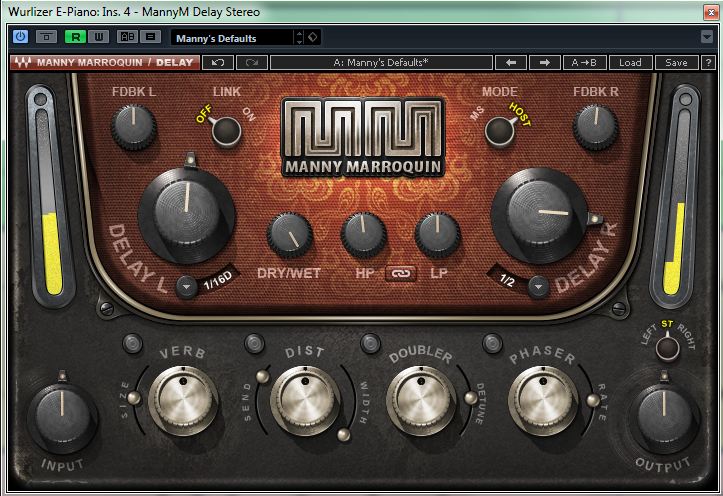Image resolution: width=723 pixels, height=496 pixels.
Task: Click the Manny Marroquin logo plate
Action: pos(363,137)
